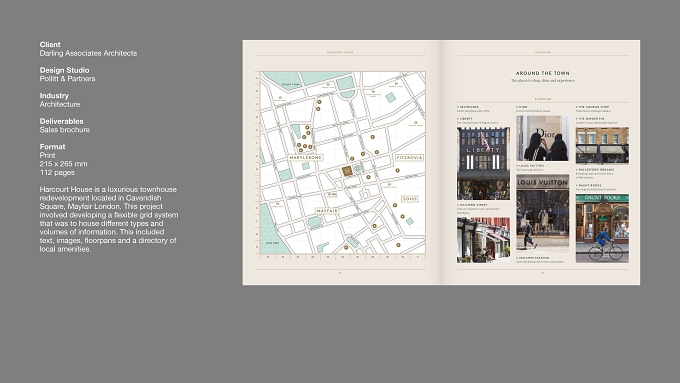Screen dimensions: 680x383
Task: Click the 215 x 265 mm format line
Action: pos(63,164)
